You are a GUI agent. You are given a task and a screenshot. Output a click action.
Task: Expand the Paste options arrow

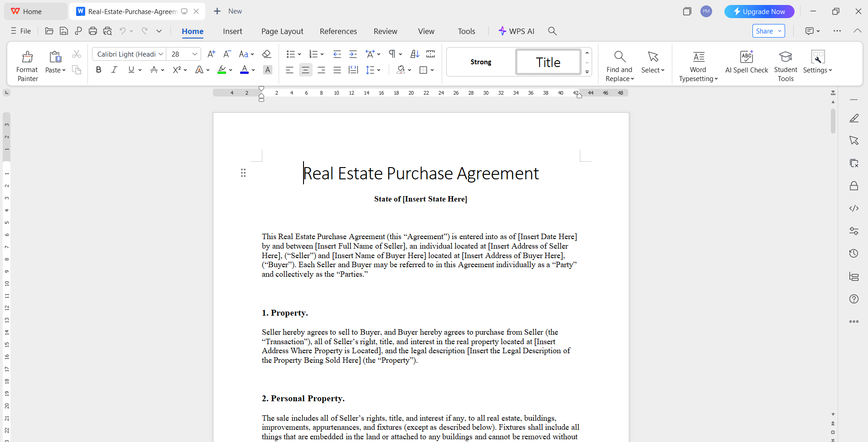point(64,70)
